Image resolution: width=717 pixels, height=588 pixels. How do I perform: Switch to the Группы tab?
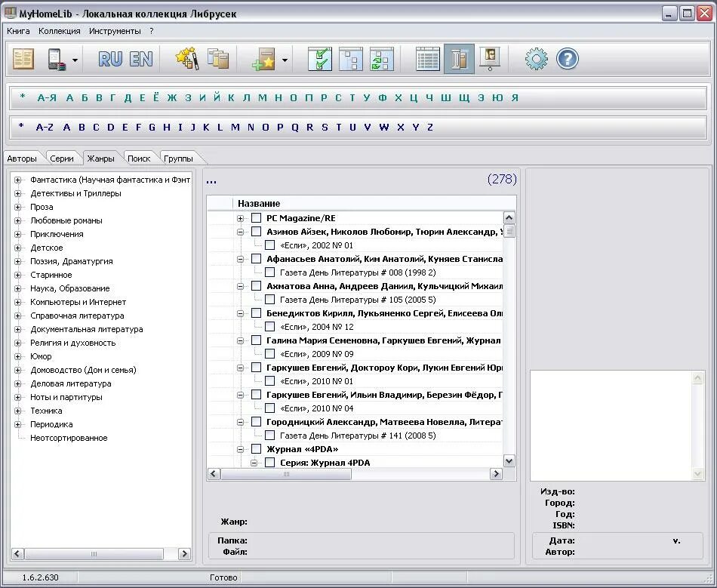click(x=178, y=159)
